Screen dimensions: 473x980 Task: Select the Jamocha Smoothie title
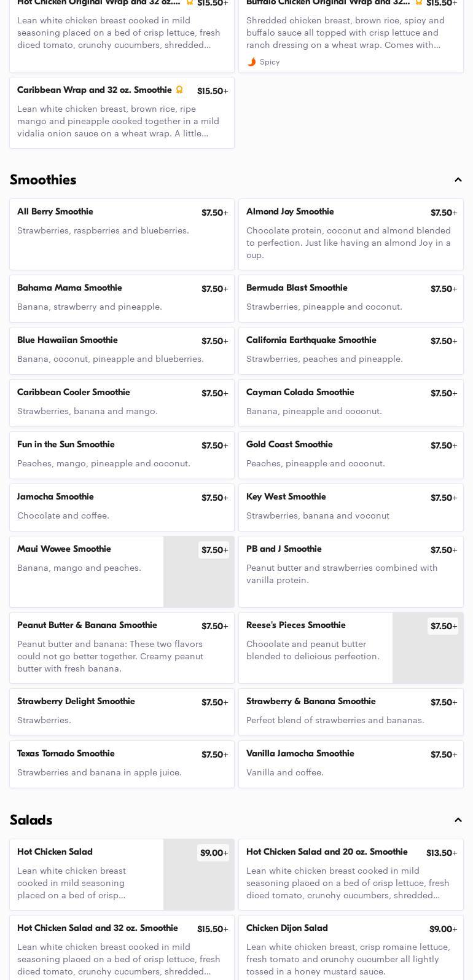pos(55,497)
